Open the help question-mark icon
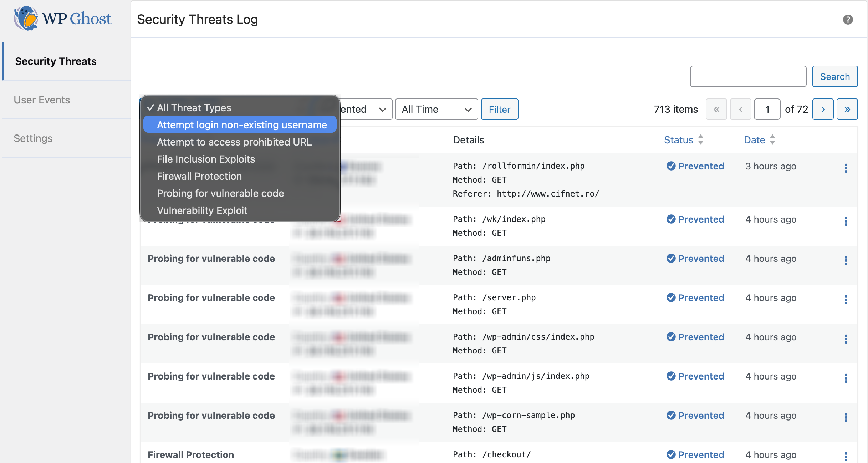This screenshot has width=868, height=463. (848, 20)
